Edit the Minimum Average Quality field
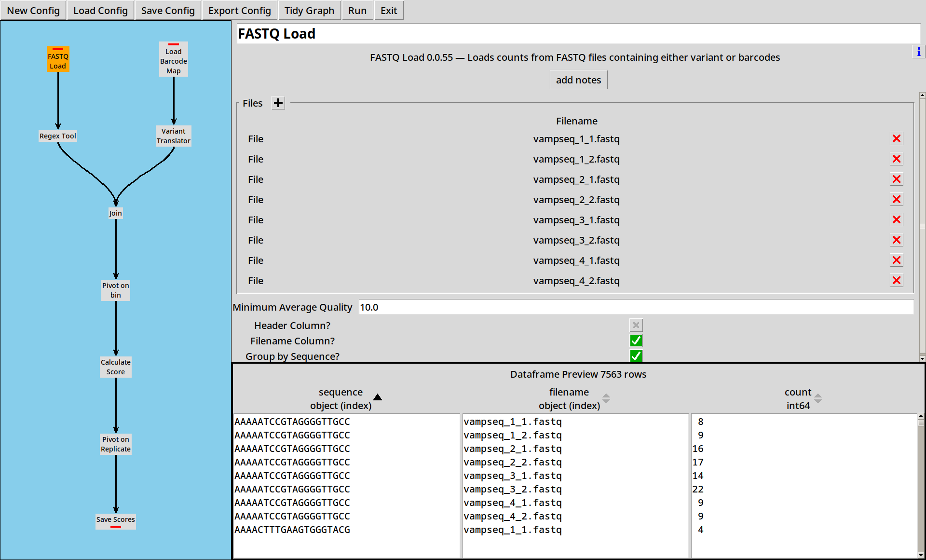This screenshot has height=560, width=926. (x=636, y=307)
